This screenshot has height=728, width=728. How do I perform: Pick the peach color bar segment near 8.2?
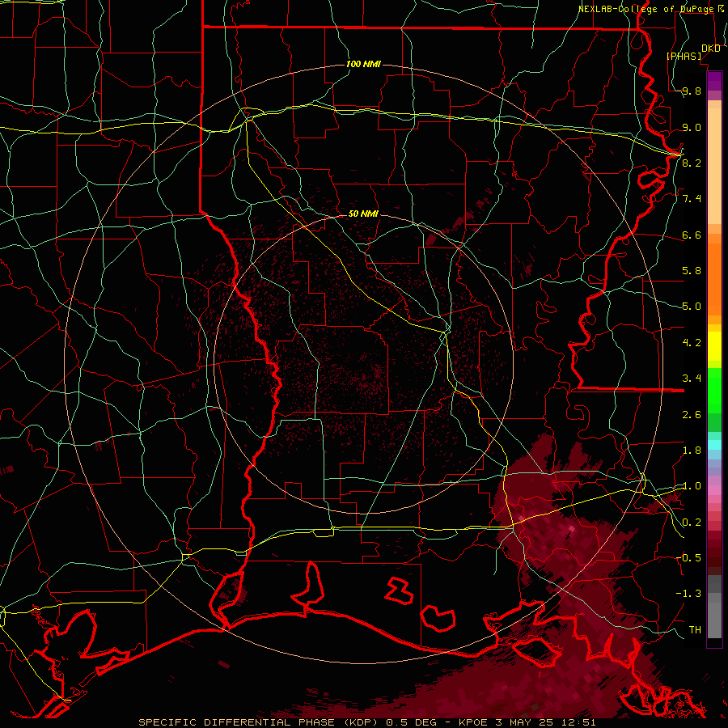[714, 166]
